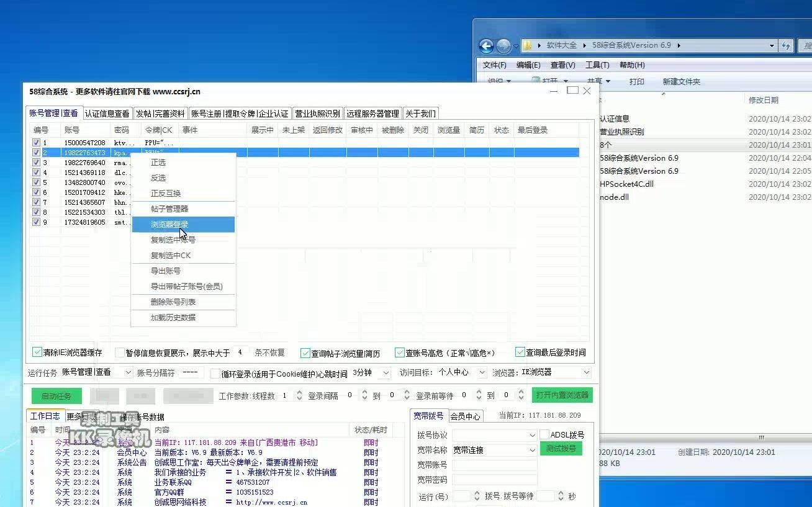
Task: Switch to 会员中心 tab
Action: [x=465, y=416]
